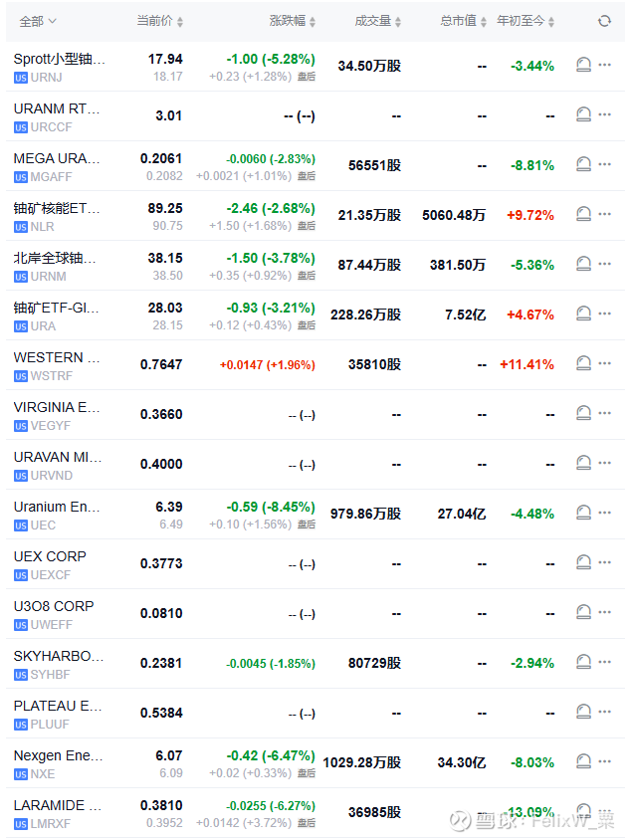Screen dimensions: 633x840
Task: Select the 228.26万股 volume cell
Action: (366, 315)
